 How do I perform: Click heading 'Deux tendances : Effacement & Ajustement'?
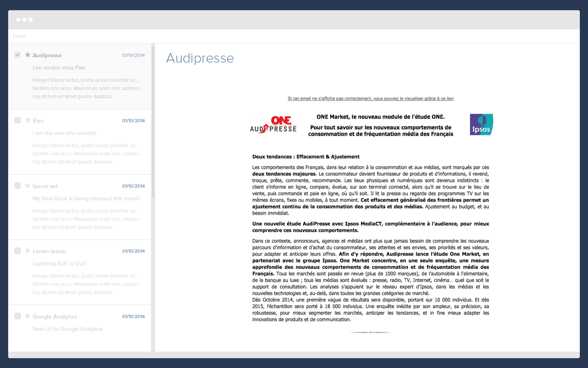click(306, 157)
